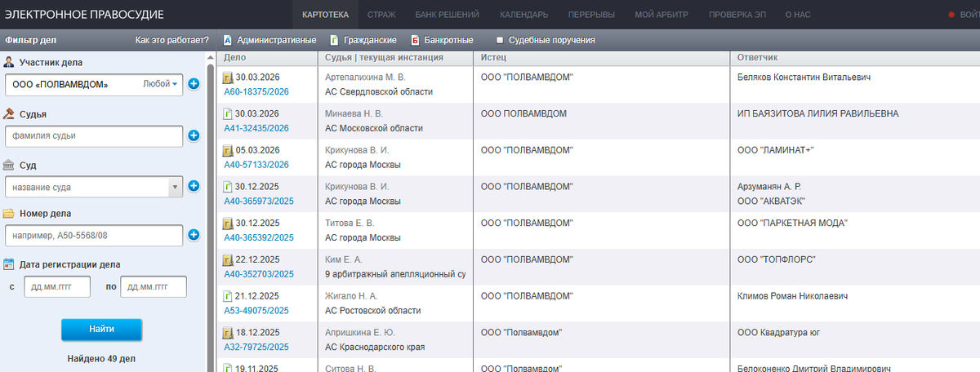Screen dimensions: 980x372
Task: Expand the court name dropdown arrow
Action: click(x=175, y=187)
